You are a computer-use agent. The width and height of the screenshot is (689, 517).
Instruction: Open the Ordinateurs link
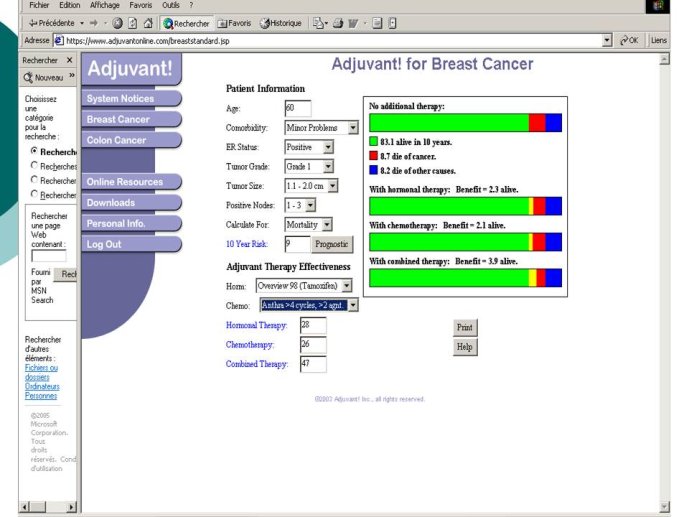pyautogui.click(x=42, y=386)
